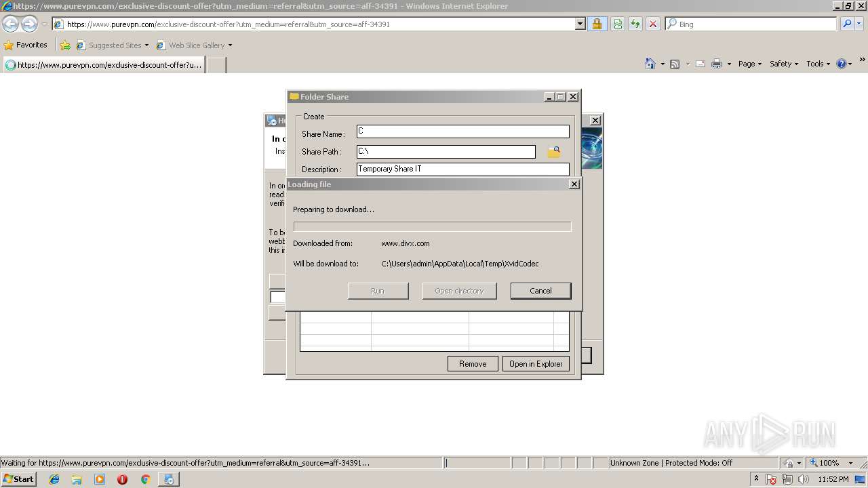Click the Remove button in Folder Share
The image size is (868, 488).
coord(473,364)
